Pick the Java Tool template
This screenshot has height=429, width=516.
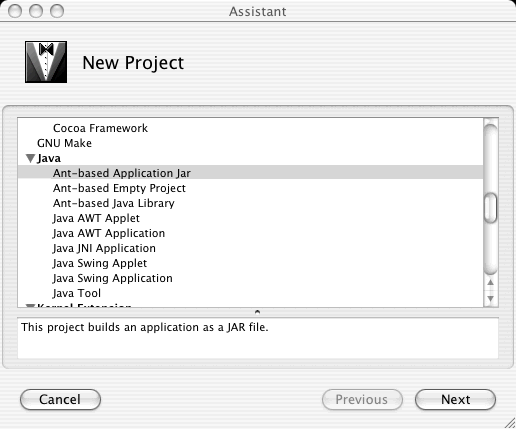click(x=250, y=293)
